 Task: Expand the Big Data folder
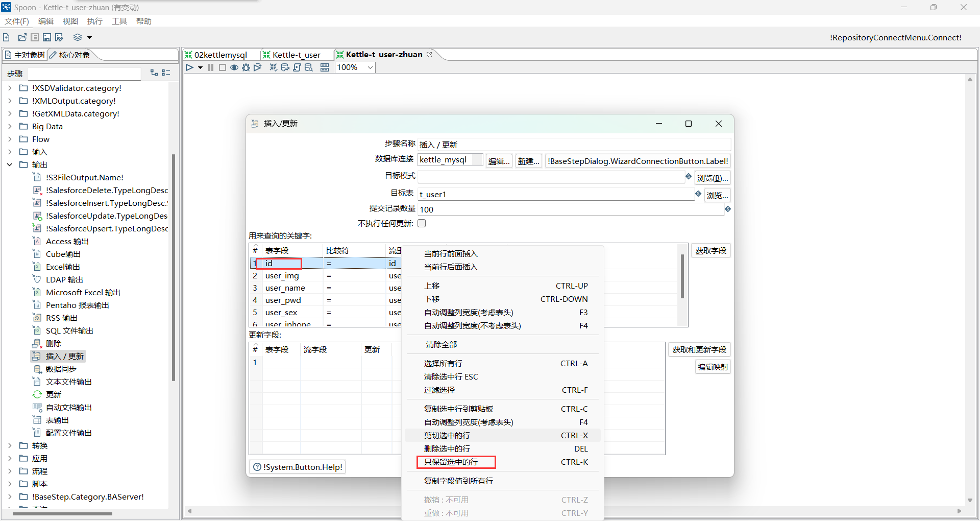(x=10, y=126)
